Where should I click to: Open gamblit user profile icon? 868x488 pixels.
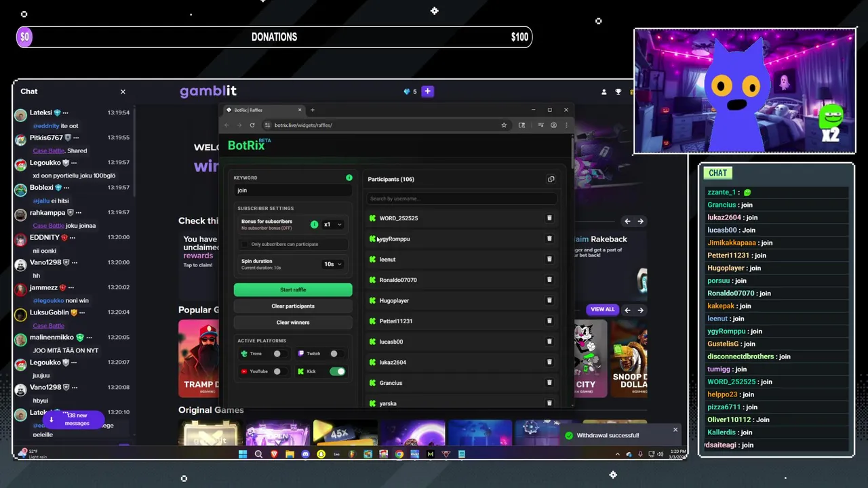604,91
